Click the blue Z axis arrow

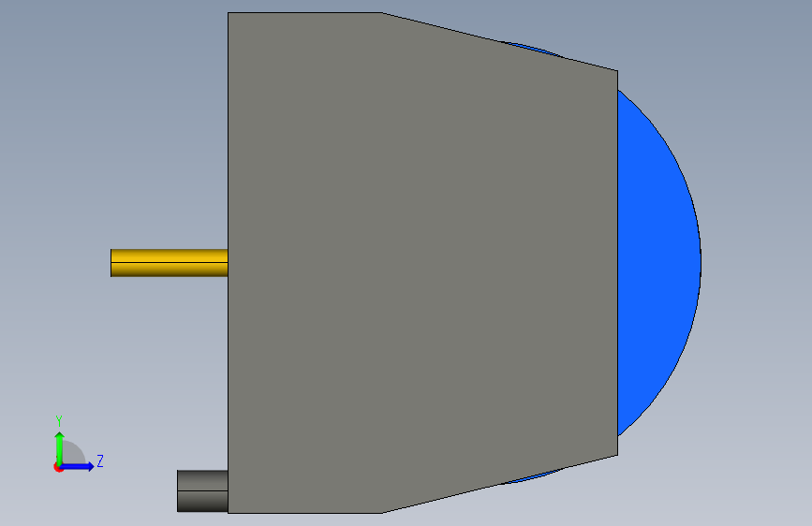tap(78, 466)
